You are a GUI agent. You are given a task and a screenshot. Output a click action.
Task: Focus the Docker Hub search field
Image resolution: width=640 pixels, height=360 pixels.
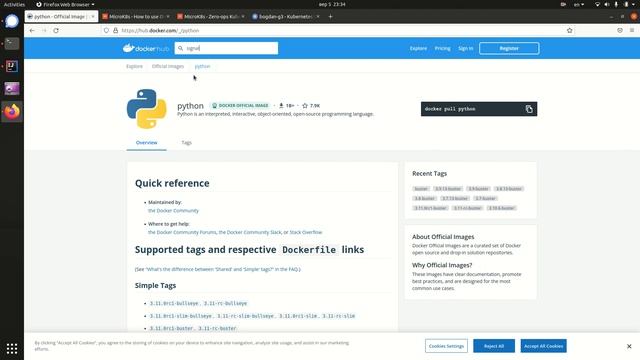pyautogui.click(x=226, y=48)
